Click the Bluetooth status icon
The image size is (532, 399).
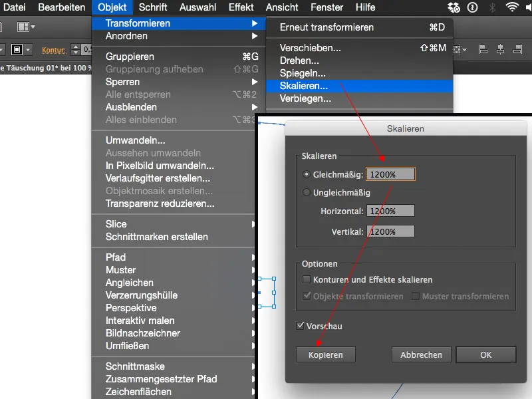click(x=492, y=7)
